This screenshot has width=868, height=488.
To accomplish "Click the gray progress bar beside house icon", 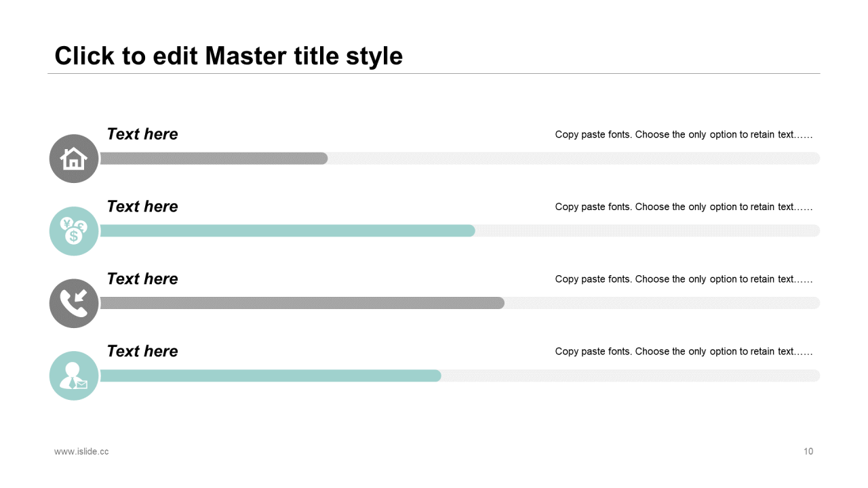I will tap(214, 159).
